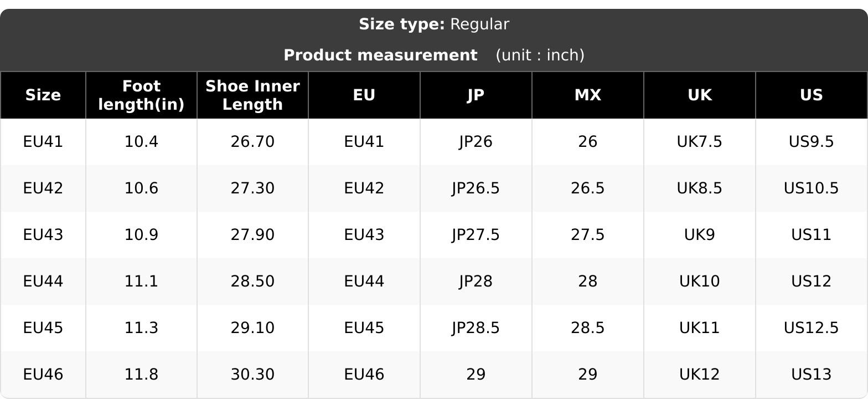
Task: Click the US column header
Action: point(812,95)
